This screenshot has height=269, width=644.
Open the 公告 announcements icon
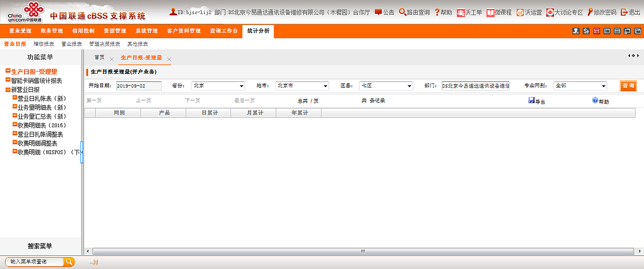pyautogui.click(x=384, y=12)
